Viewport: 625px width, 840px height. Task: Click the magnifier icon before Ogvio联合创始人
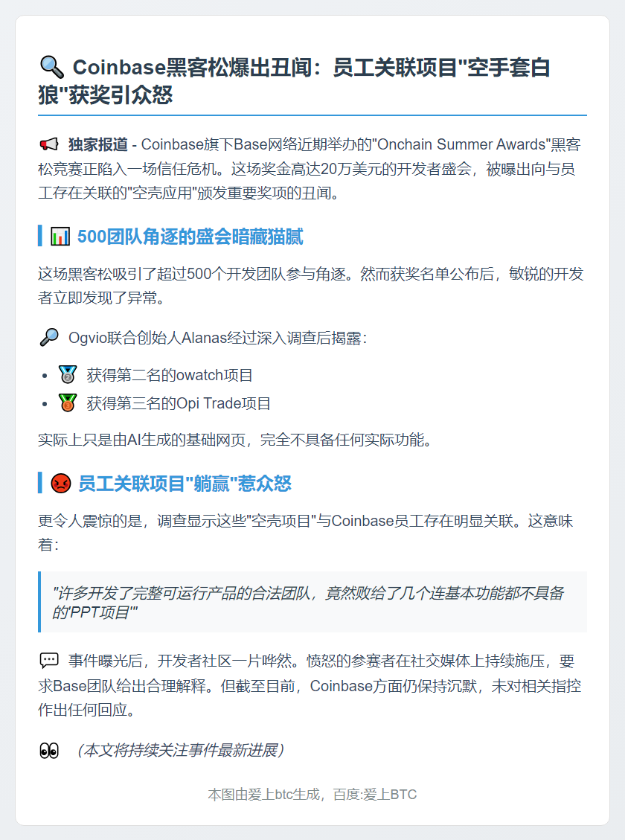49,338
